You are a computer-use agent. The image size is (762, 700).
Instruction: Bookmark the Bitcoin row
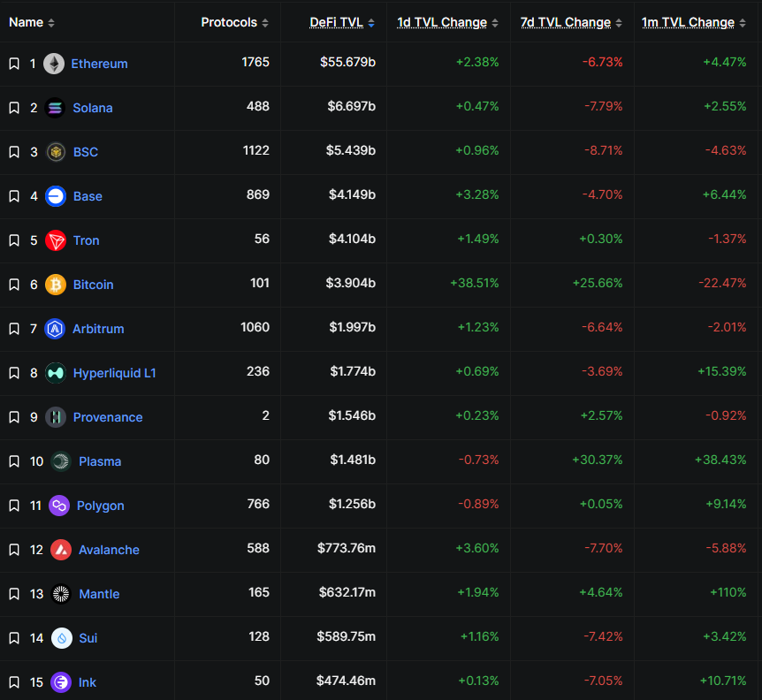tap(13, 285)
